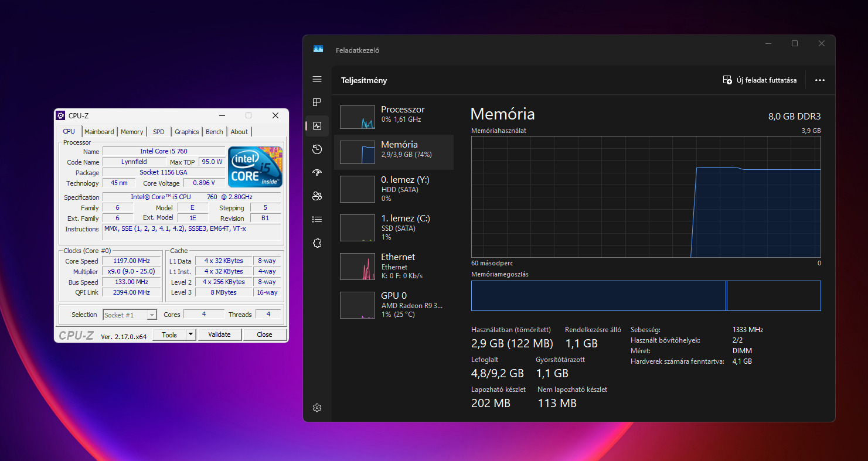Click the Memóriamegoszlás memory composition bar

pos(646,296)
